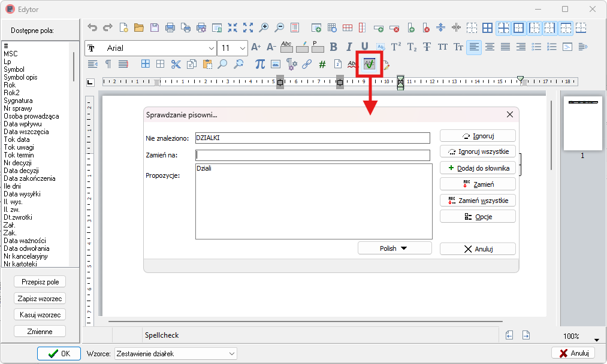607x364 pixels.
Task: Click the Save document floppy icon
Action: pos(154,28)
